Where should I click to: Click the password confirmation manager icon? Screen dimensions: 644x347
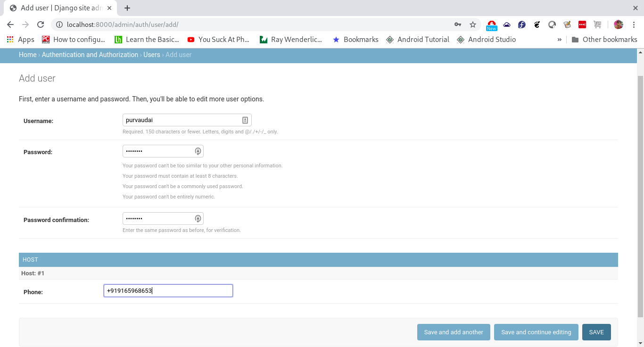point(198,219)
